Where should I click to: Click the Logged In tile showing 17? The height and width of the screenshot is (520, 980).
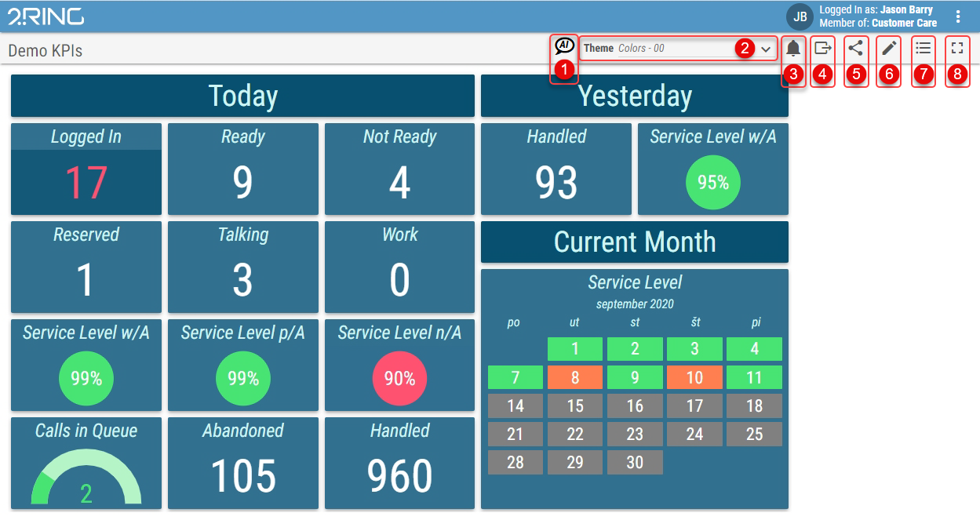click(86, 169)
